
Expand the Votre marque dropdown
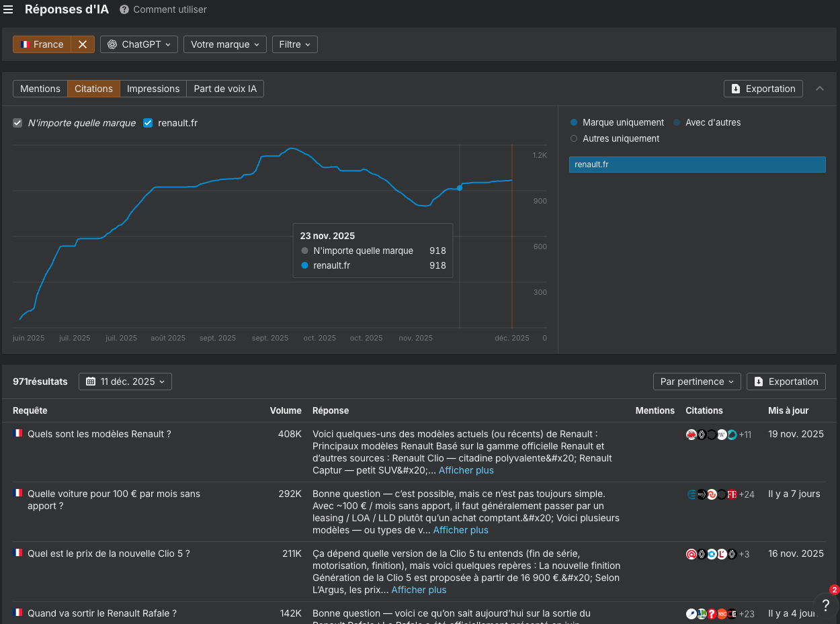click(224, 44)
